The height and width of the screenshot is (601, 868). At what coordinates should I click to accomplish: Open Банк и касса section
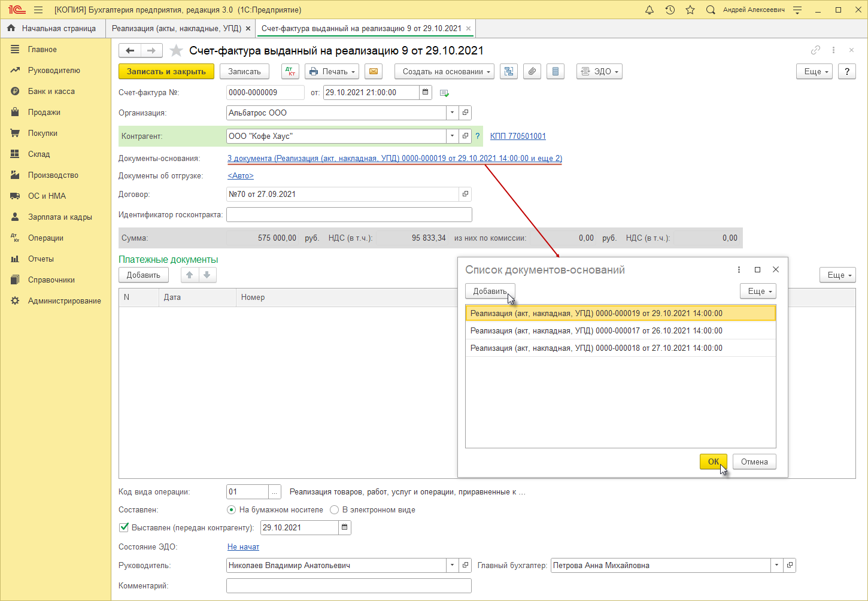[51, 92]
